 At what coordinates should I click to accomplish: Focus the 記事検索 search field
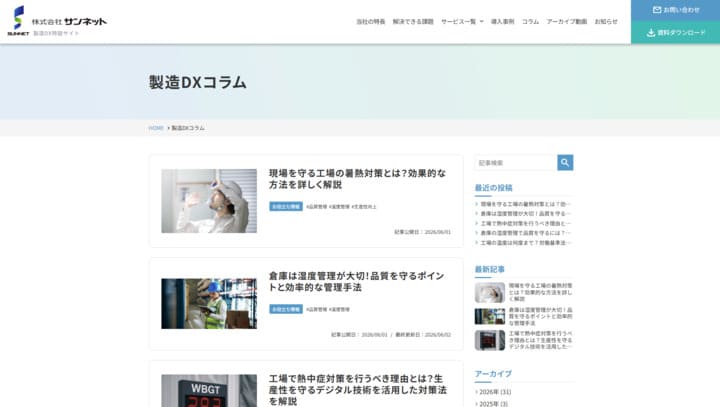(516, 163)
